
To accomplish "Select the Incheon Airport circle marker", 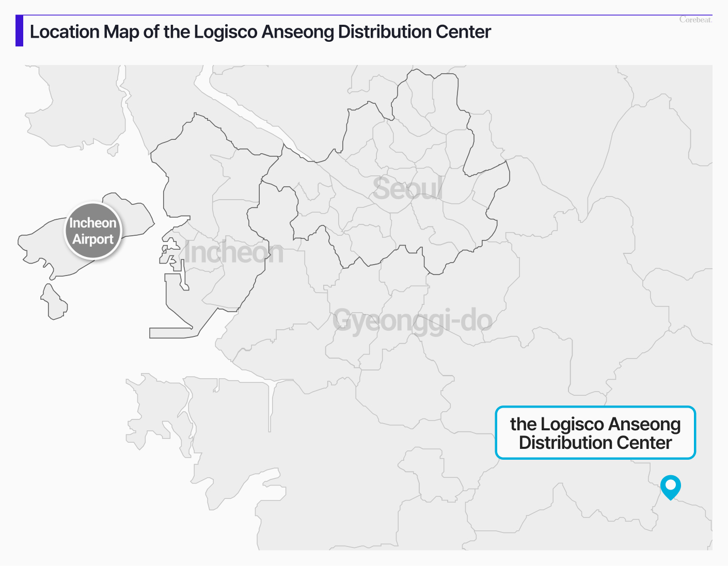I will 93,231.
